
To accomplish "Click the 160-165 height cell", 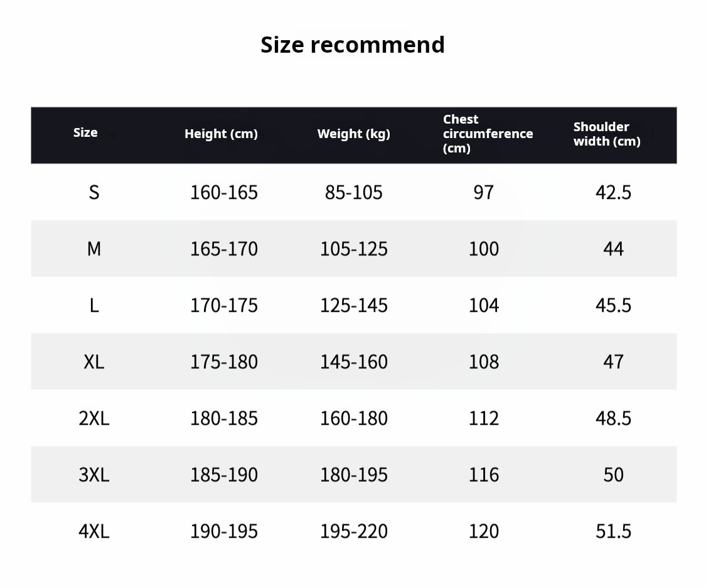I will point(224,193).
